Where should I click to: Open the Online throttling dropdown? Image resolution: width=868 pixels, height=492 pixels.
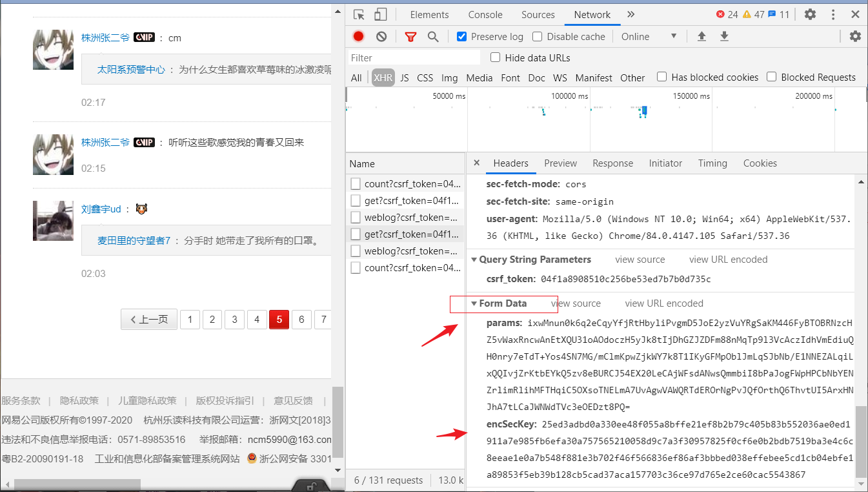649,37
